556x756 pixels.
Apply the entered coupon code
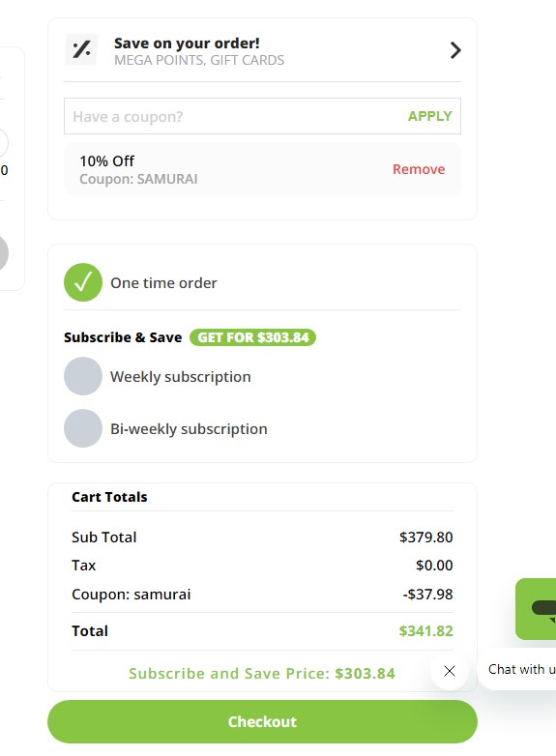click(429, 116)
